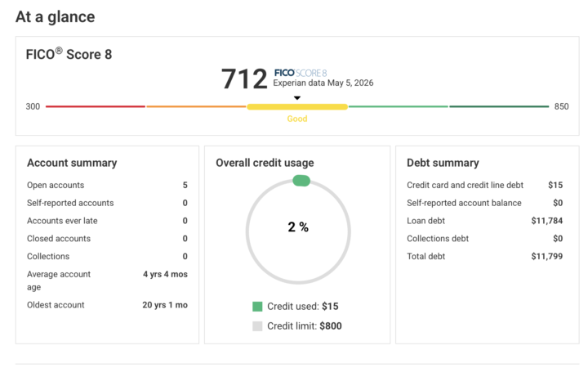Click the gray Credit limit legend square

(x=257, y=326)
